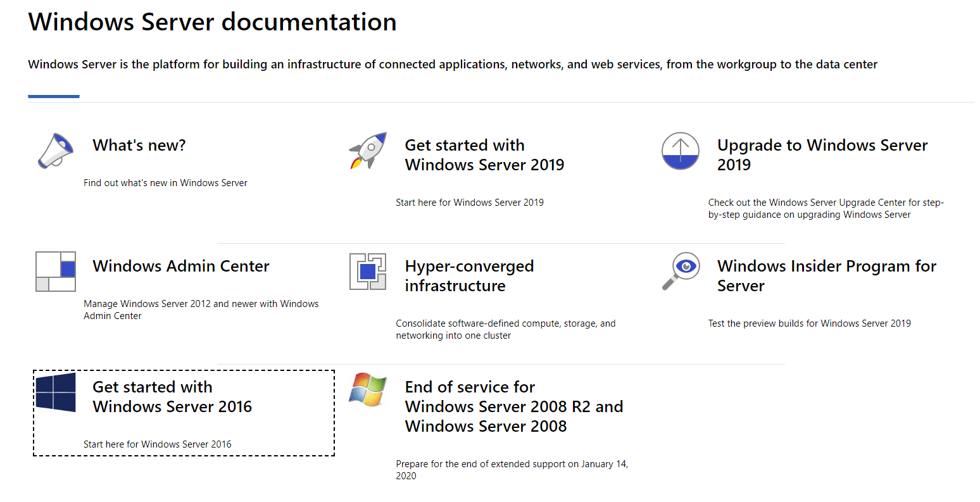This screenshot has width=980, height=502.
Task: Click the Hyper-converged infrastructure squares icon
Action: click(368, 272)
